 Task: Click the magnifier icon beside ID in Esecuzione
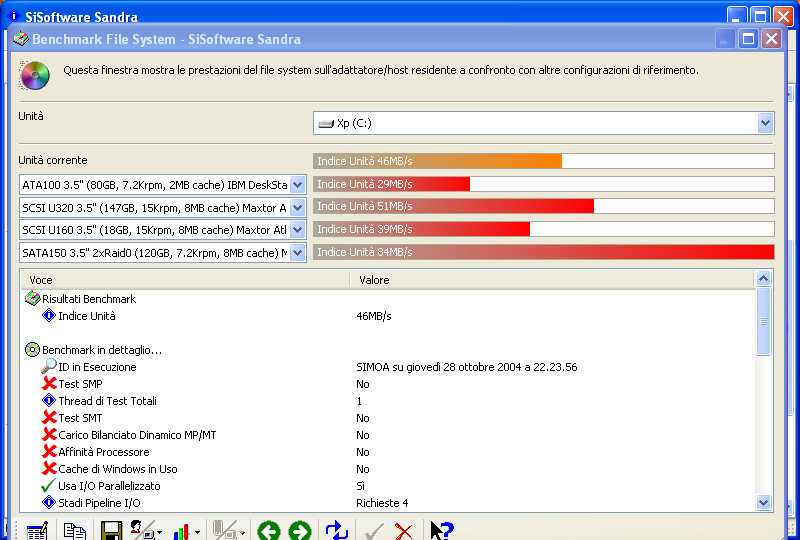(x=48, y=366)
